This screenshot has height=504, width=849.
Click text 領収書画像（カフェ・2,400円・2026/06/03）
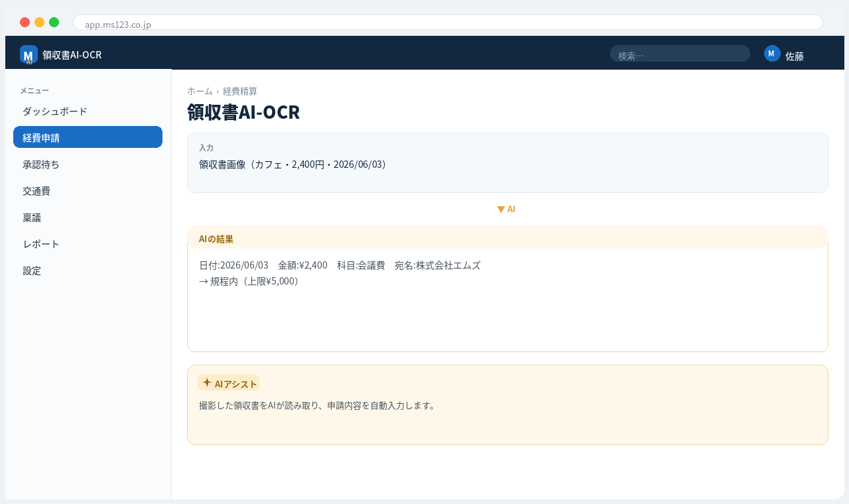coord(293,164)
